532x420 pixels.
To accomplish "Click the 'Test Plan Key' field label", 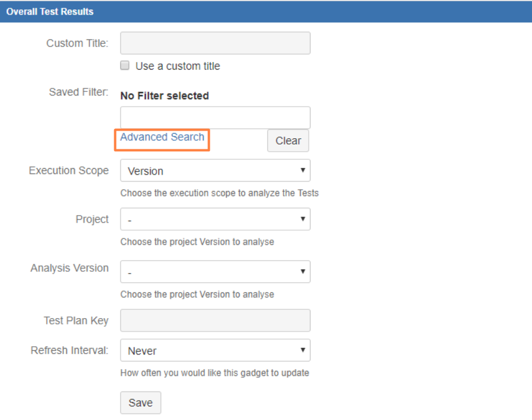I will [x=76, y=320].
